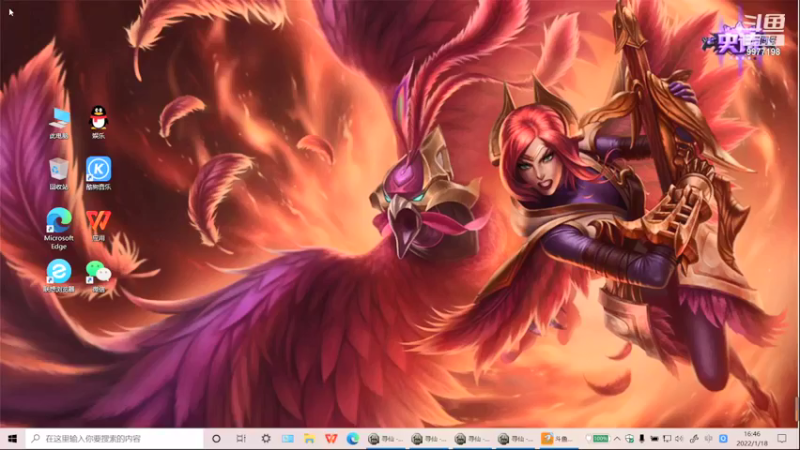
Task: Click the microphone tray icon
Action: [x=642, y=438]
